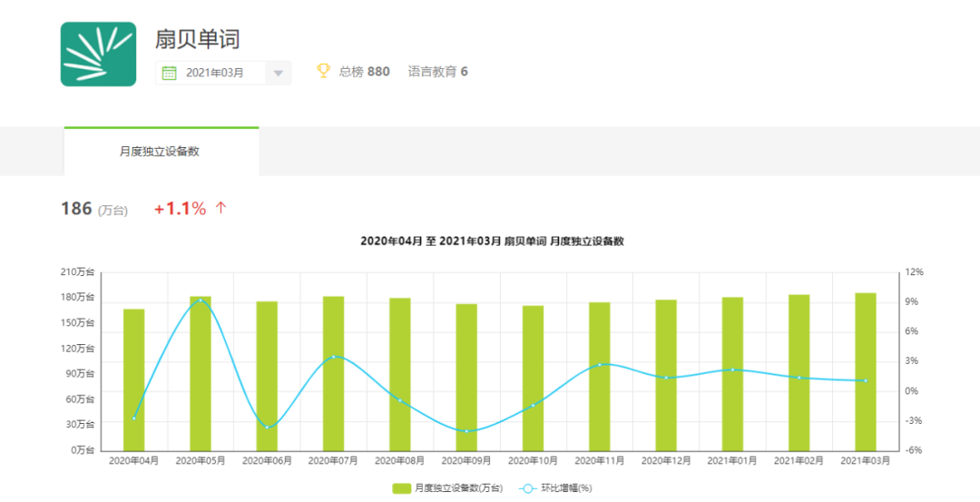The width and height of the screenshot is (980, 502).
Task: Open the 总榜 880 ranking link
Action: click(364, 72)
